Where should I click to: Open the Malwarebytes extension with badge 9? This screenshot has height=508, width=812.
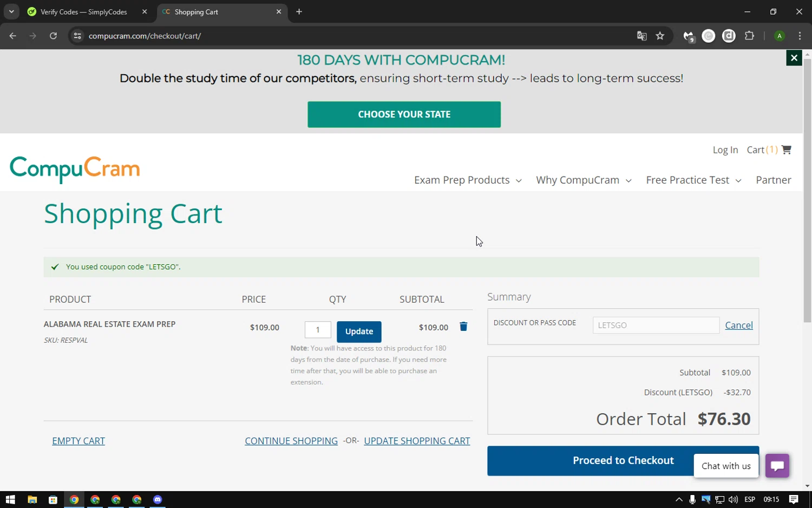click(x=689, y=36)
